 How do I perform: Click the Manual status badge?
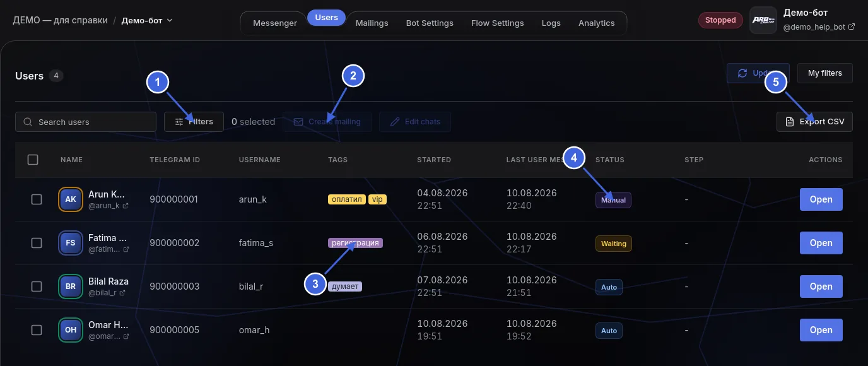coord(613,200)
